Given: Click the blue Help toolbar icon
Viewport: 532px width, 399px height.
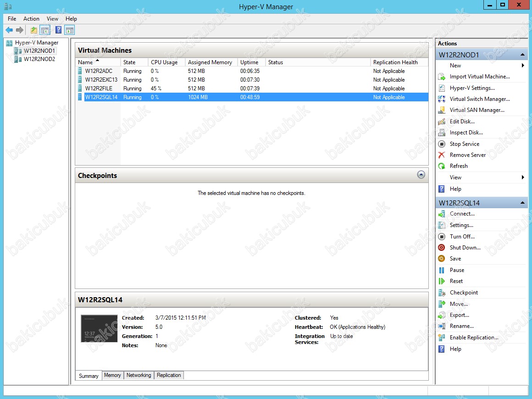Looking at the screenshot, I should (x=58, y=30).
